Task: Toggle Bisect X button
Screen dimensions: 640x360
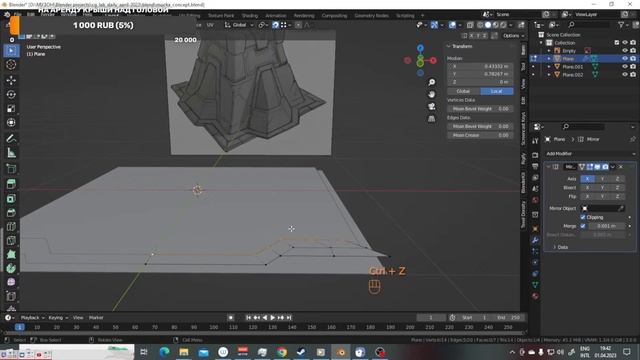Action: (x=587, y=188)
